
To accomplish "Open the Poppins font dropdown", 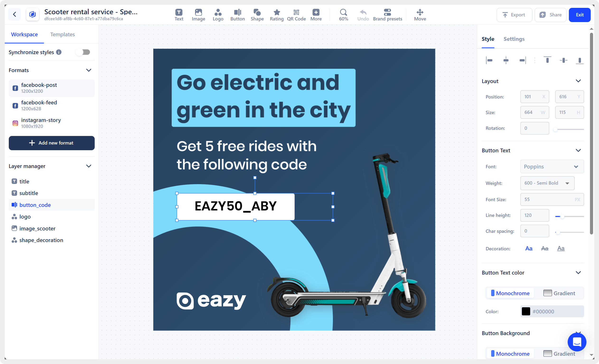I will click(552, 166).
